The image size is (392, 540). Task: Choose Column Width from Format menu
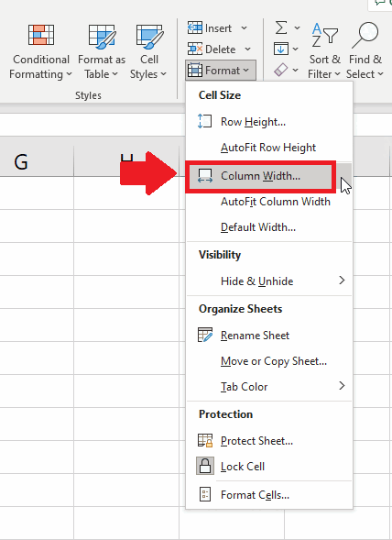tap(260, 176)
